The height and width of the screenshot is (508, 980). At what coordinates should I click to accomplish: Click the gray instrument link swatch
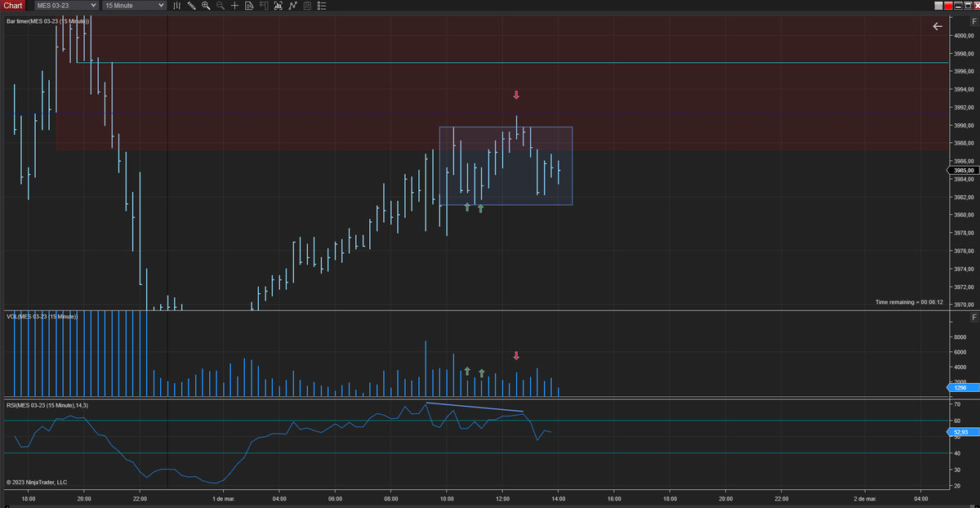tap(938, 6)
